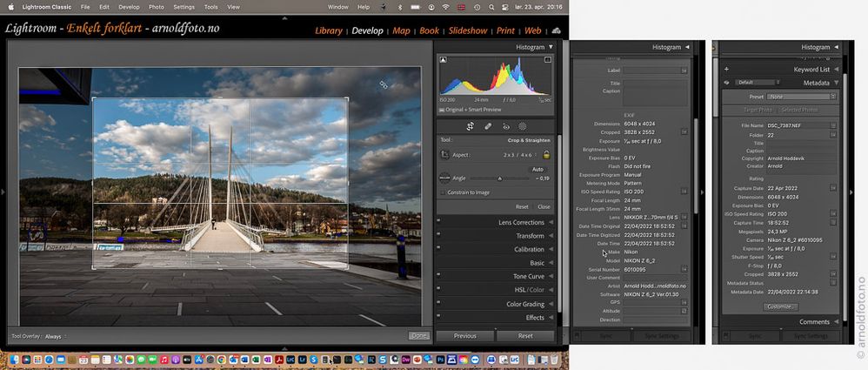Switch to the Print module
This screenshot has height=370, width=868.
tap(505, 30)
